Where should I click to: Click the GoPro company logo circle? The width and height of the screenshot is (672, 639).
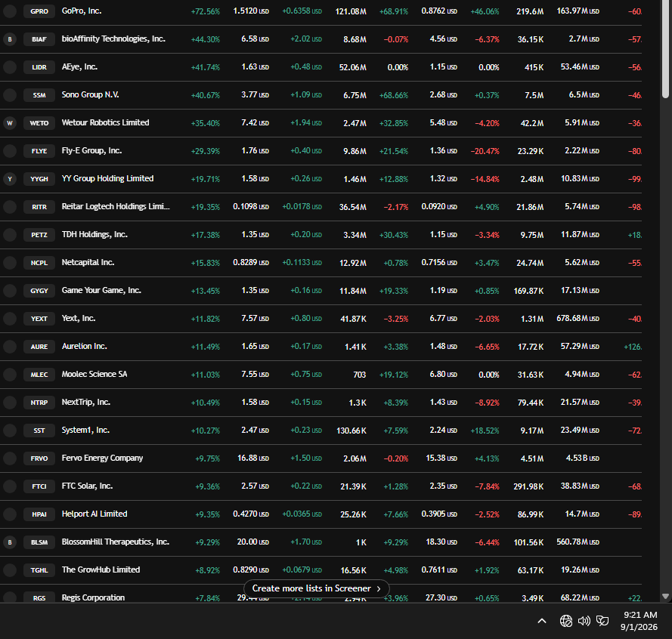point(10,11)
